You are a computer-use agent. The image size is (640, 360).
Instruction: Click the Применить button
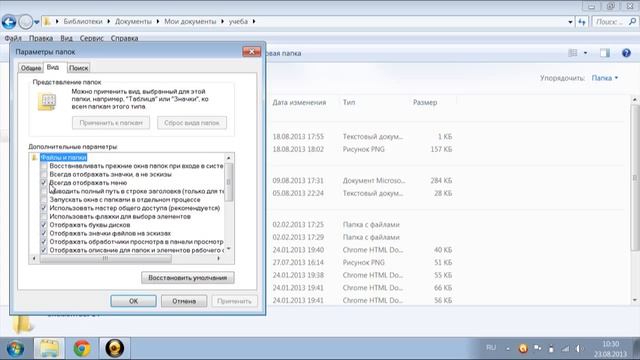[x=234, y=301]
